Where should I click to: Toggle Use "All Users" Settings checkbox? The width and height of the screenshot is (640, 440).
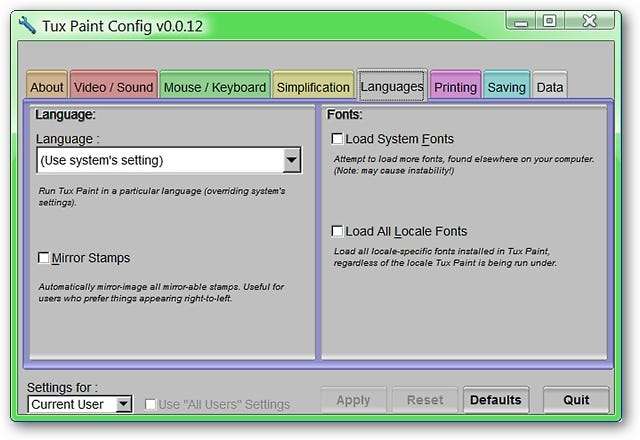click(150, 404)
